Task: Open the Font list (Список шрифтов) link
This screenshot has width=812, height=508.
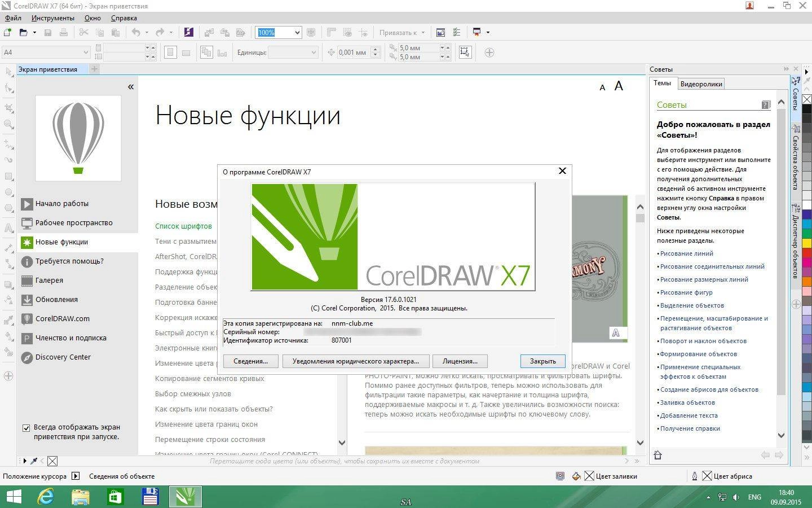Action: click(183, 226)
